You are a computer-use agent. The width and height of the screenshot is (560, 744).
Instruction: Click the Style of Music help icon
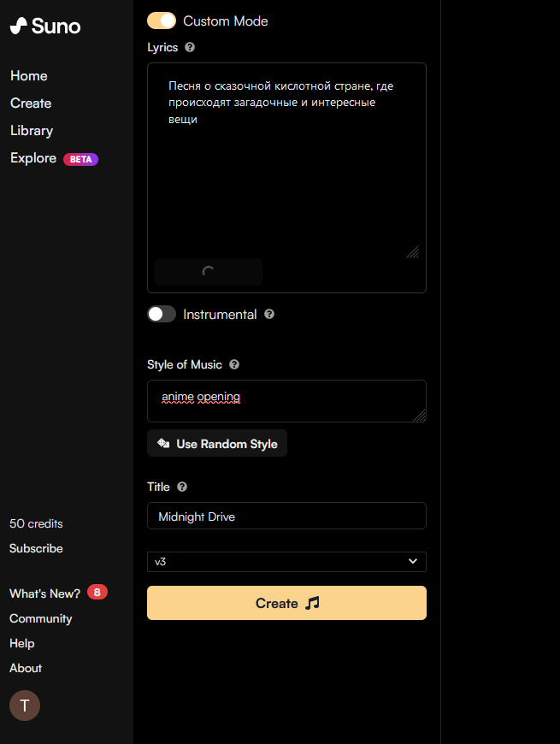point(234,364)
